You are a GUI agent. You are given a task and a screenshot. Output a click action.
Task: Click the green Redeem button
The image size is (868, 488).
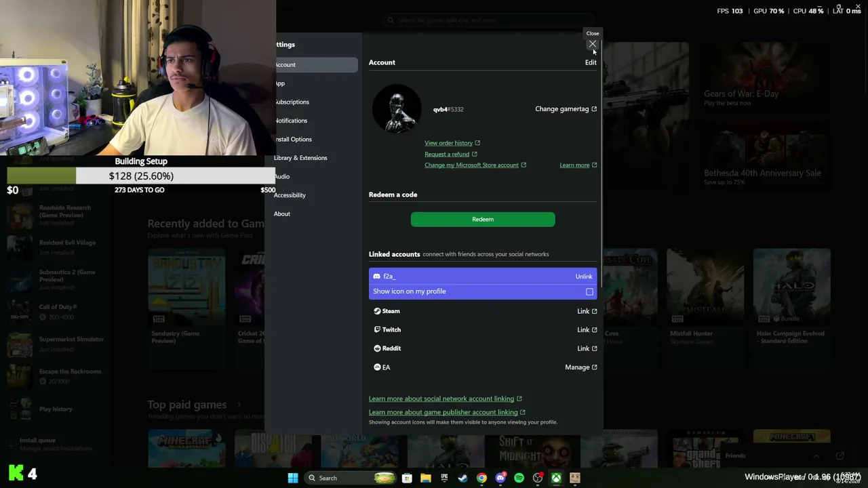point(483,219)
